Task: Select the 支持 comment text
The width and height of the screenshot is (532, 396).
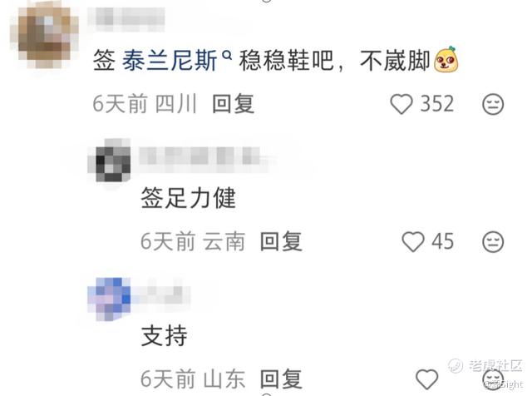Action: click(x=165, y=335)
